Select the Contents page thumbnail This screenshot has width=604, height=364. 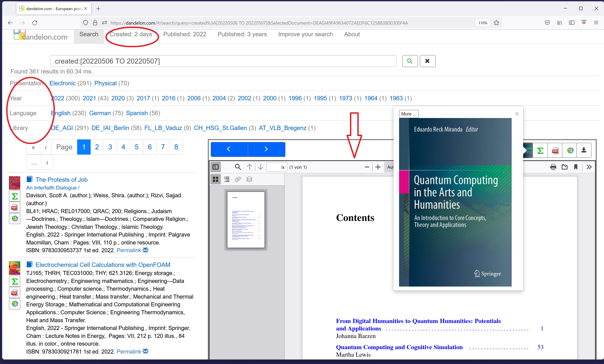tap(246, 220)
